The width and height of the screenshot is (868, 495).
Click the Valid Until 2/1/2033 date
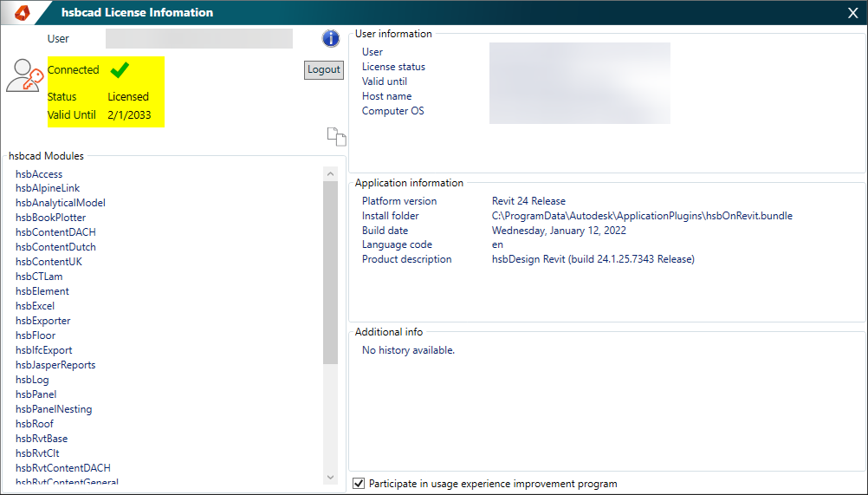pos(129,115)
